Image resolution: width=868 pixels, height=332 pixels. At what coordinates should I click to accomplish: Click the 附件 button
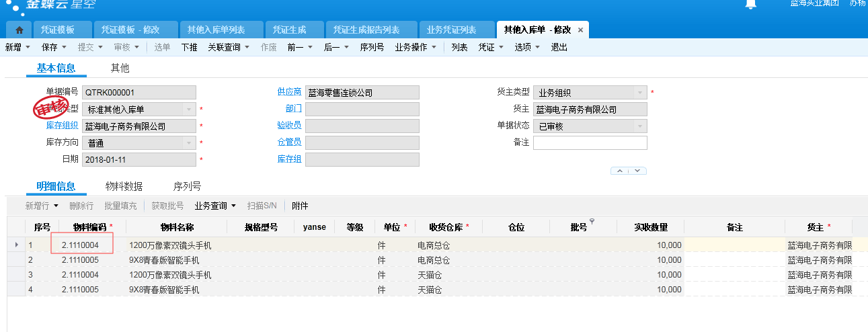tap(300, 206)
